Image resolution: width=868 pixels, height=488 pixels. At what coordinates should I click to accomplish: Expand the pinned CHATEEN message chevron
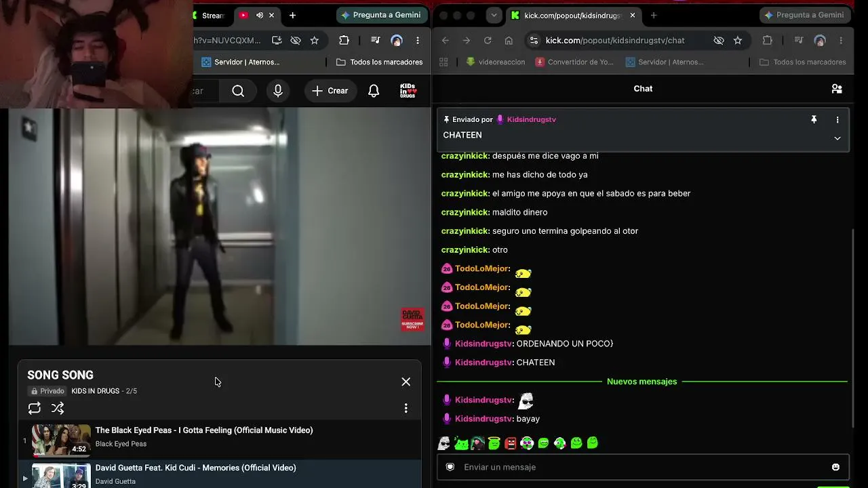click(837, 138)
